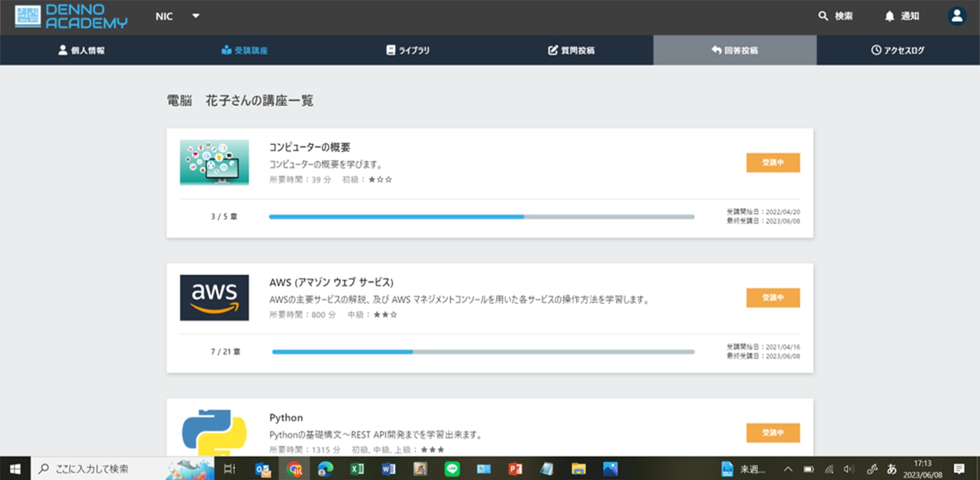980x480 pixels.
Task: Toggle Japanese IME あ indicator
Action: 892,469
